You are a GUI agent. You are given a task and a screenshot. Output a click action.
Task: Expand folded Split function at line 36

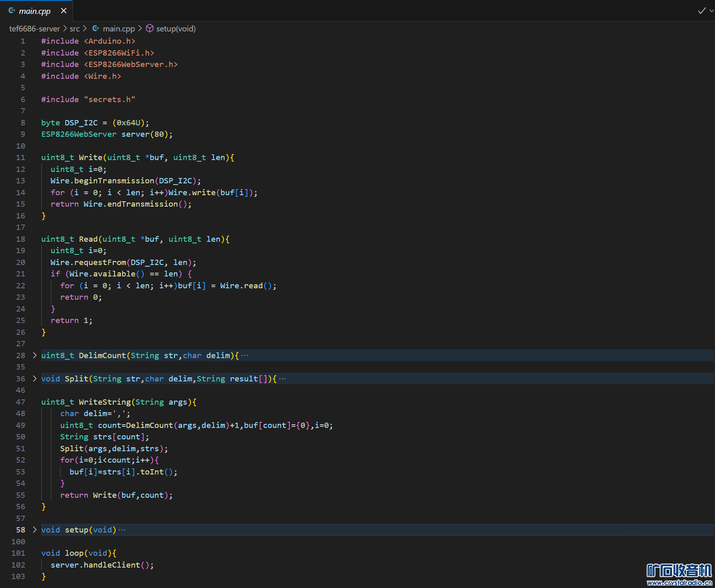(35, 379)
